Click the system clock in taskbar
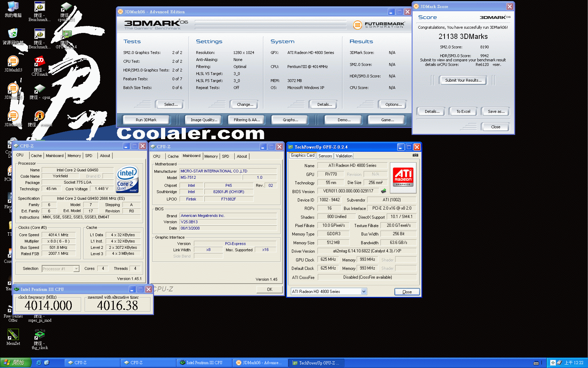The image size is (588, 368). (574, 363)
